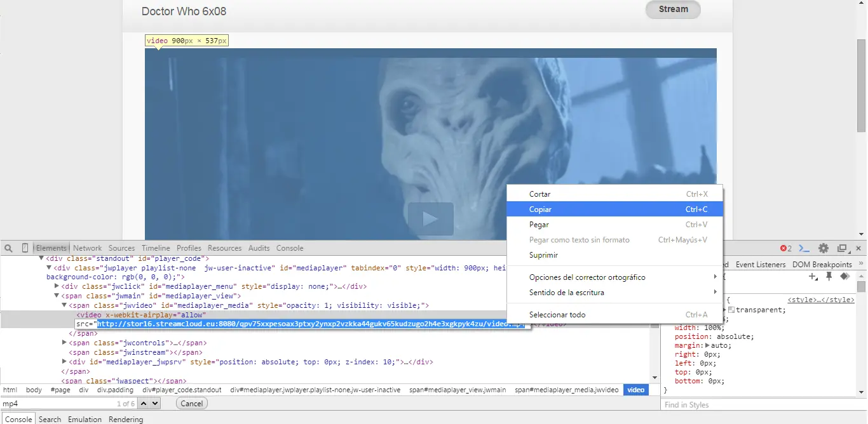Image resolution: width=868 pixels, height=424 pixels.
Task: Switch to the Elements tab
Action: coord(51,248)
